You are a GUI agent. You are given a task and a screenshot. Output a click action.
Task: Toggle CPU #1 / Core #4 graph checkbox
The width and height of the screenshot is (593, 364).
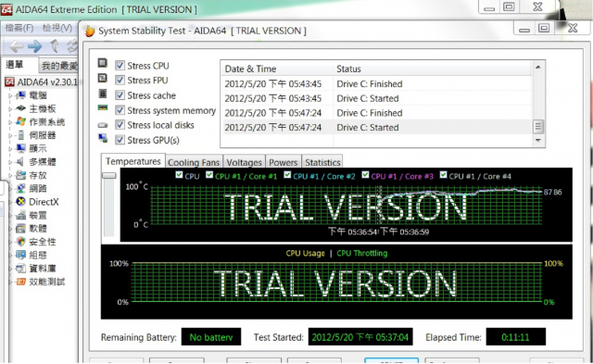(x=443, y=175)
